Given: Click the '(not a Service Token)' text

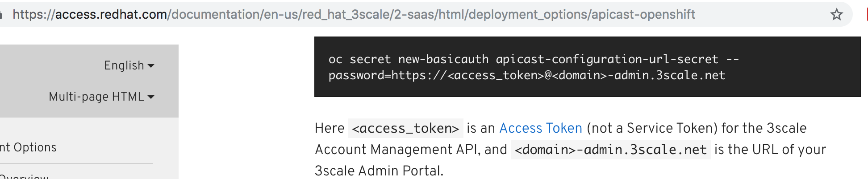Looking at the screenshot, I should pyautogui.click(x=652, y=128).
